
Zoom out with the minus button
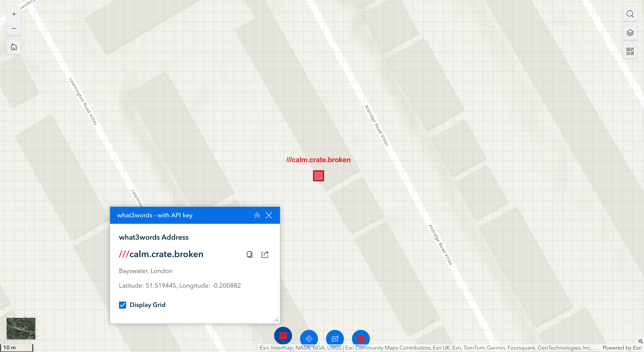14,28
